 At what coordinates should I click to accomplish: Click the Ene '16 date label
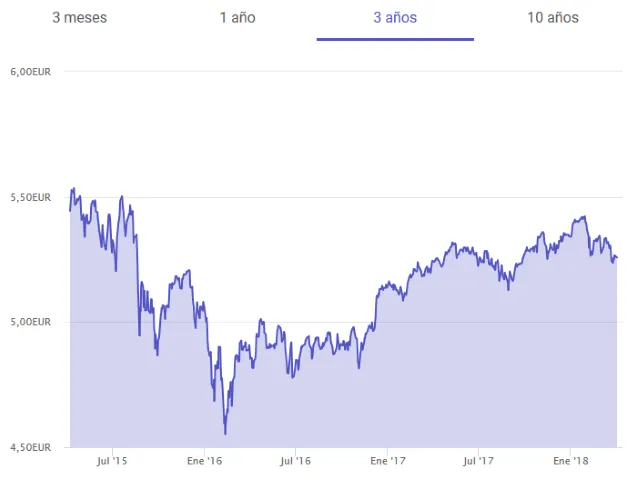coord(204,462)
